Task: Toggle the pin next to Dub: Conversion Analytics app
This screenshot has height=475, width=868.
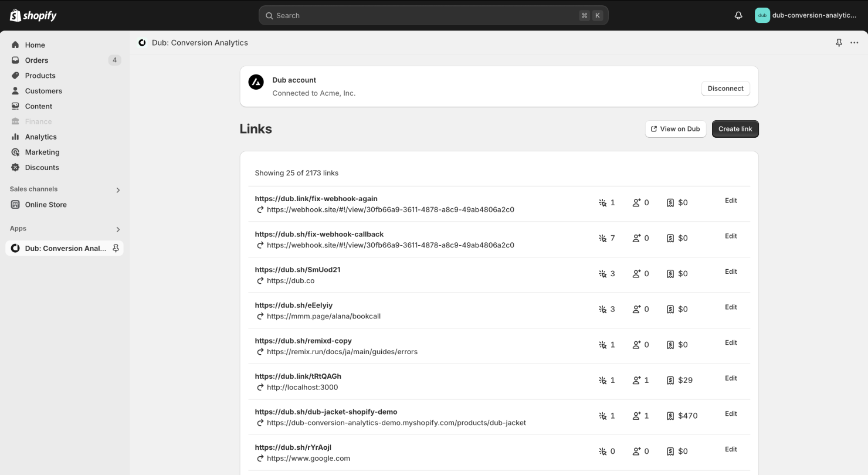Action: coord(115,248)
